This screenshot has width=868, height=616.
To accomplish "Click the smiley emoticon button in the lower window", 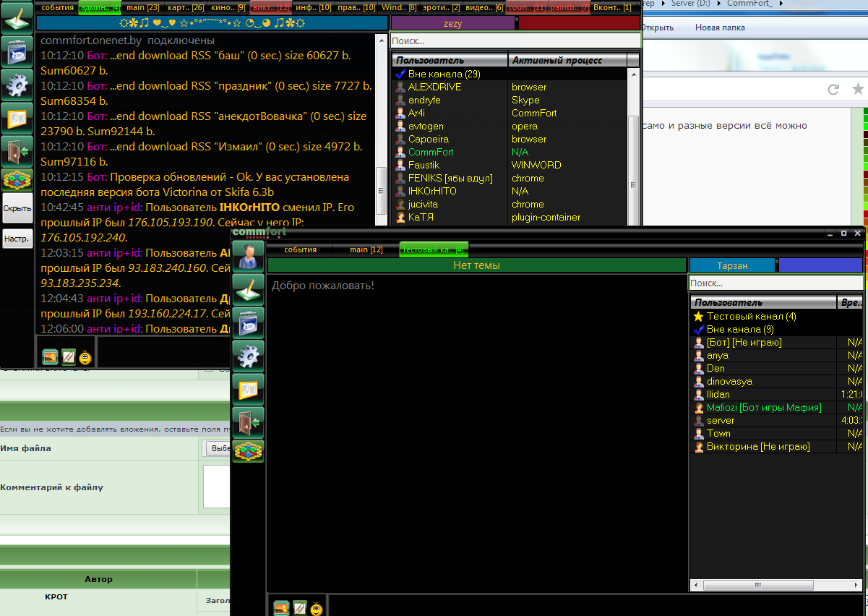I will tap(316, 608).
